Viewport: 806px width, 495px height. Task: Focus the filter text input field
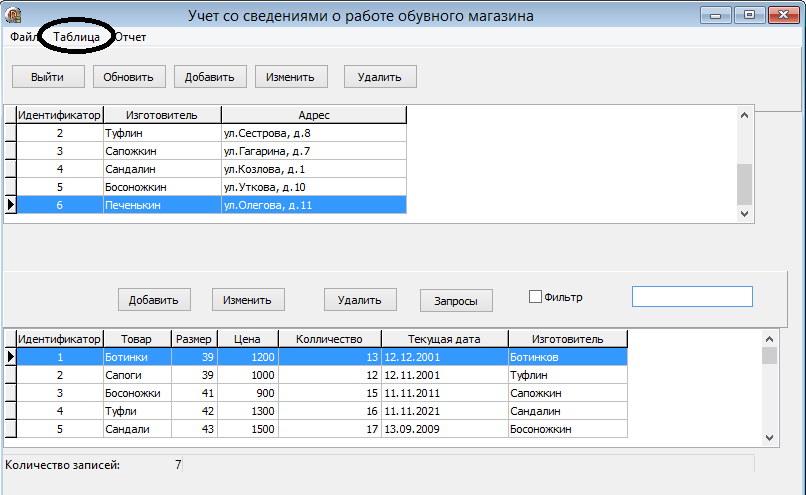click(692, 297)
